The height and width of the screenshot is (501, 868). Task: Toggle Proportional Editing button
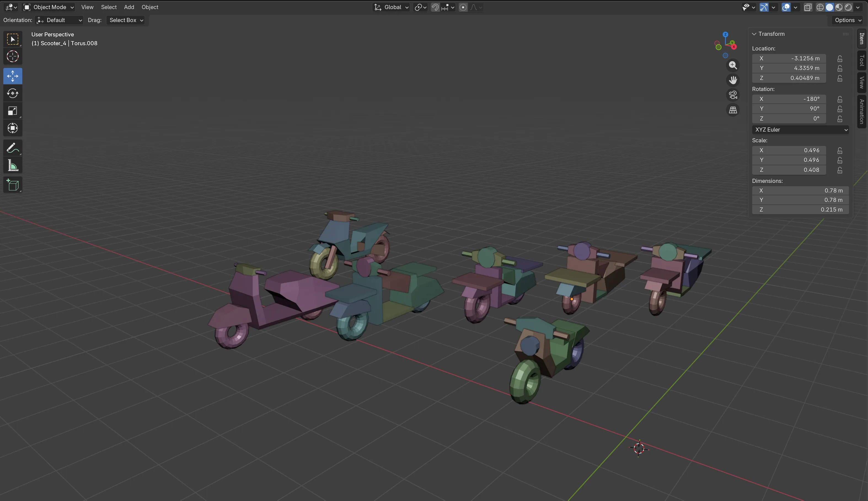pos(463,7)
